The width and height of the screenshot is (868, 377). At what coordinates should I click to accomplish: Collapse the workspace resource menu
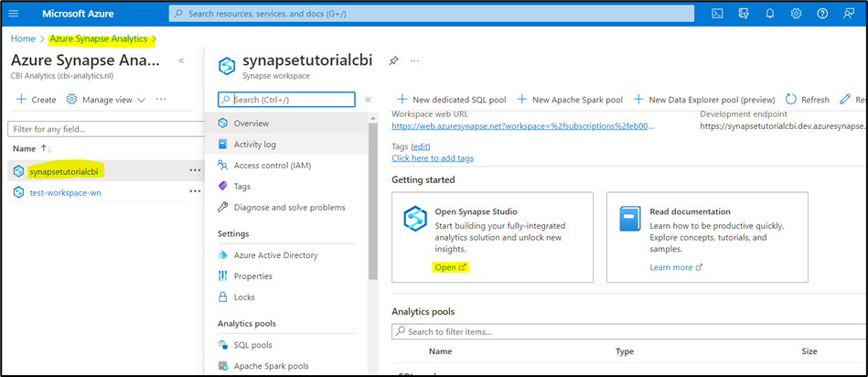(368, 100)
